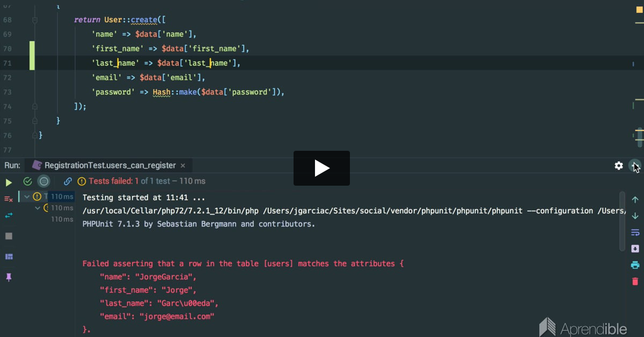The width and height of the screenshot is (644, 337).
Task: Click scroll-to-end icon in console toolbar
Action: pyautogui.click(x=635, y=248)
